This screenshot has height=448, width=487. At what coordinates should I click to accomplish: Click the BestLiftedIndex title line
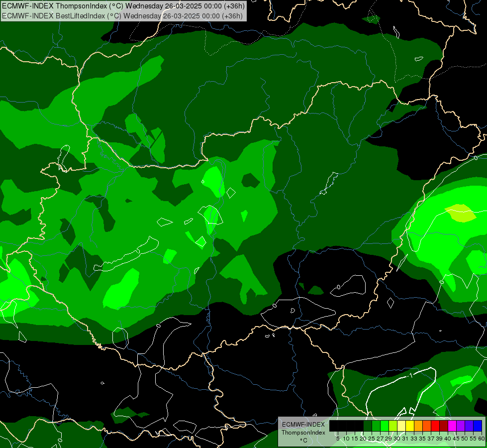(122, 16)
